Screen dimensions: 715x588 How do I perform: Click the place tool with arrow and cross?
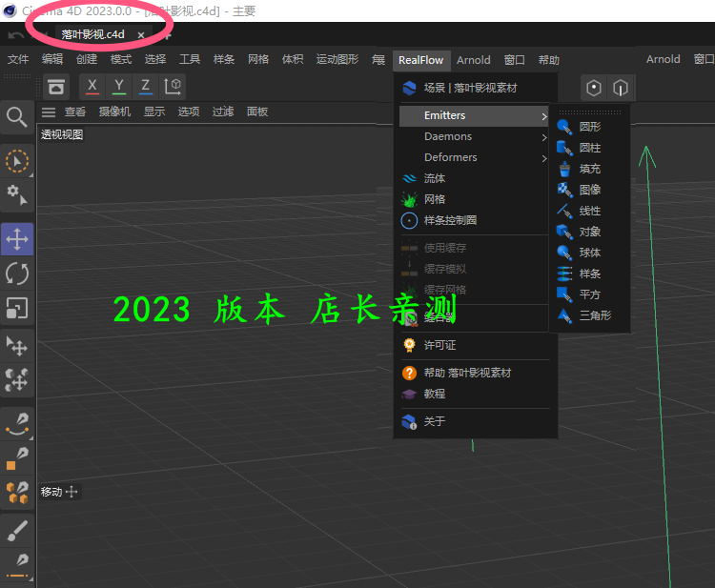click(17, 346)
